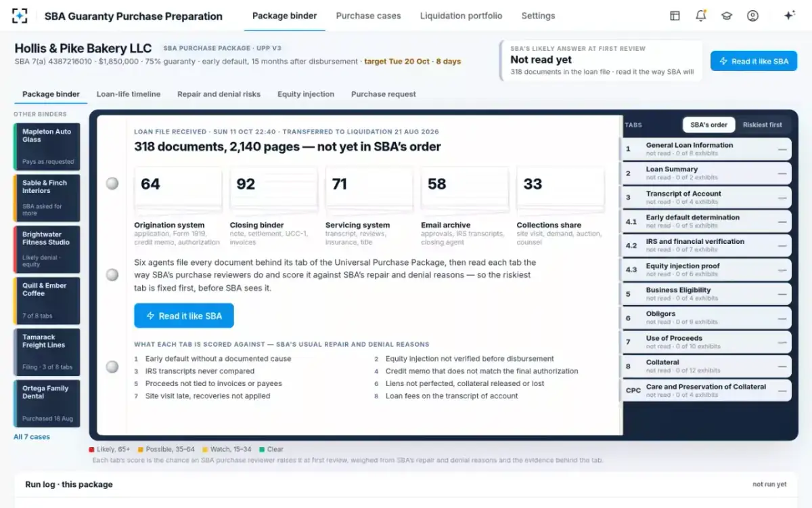Open Liquidation portfolio in the top navigation

[461, 16]
